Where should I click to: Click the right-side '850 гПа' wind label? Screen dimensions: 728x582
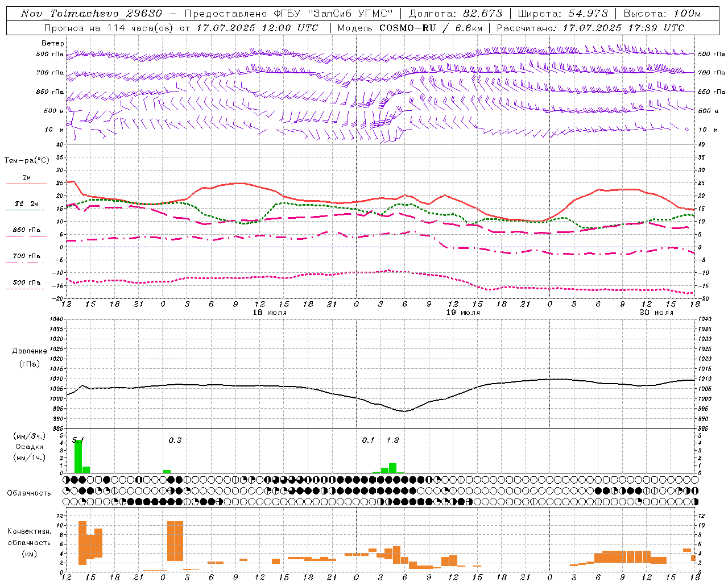tap(712, 92)
